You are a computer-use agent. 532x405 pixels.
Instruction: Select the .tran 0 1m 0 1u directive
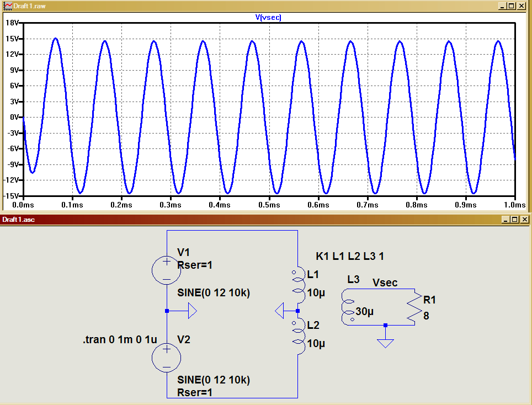pos(120,339)
